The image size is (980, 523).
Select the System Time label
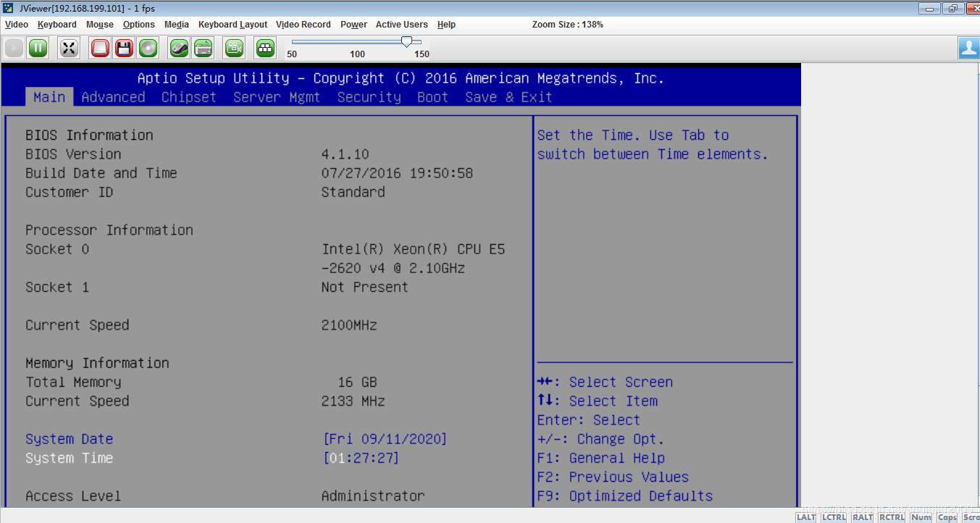pos(70,458)
